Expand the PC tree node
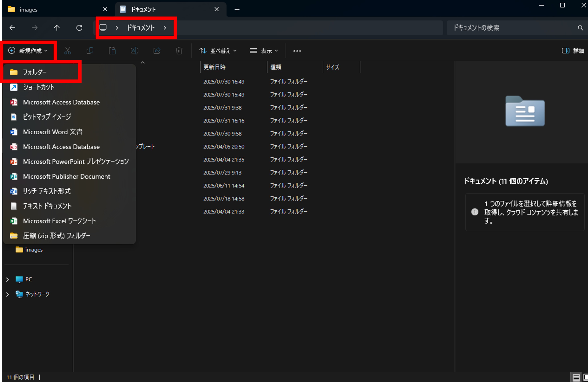Viewport: 588px width, 382px height. pos(7,279)
